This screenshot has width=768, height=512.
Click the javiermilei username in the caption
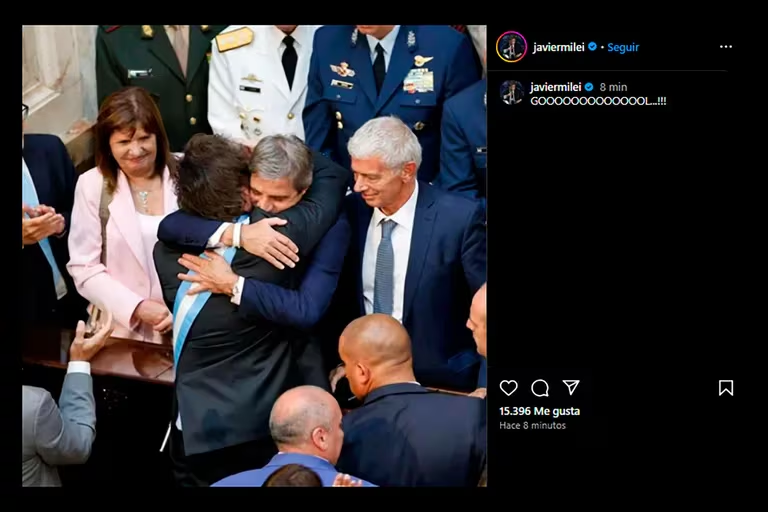pyautogui.click(x=555, y=87)
